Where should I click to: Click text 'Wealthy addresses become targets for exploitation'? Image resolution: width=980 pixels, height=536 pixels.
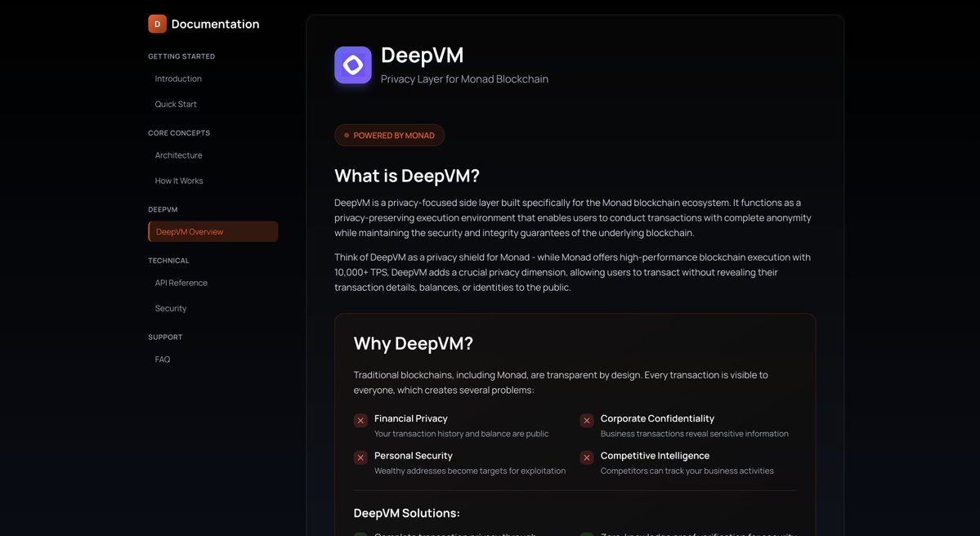(x=470, y=471)
